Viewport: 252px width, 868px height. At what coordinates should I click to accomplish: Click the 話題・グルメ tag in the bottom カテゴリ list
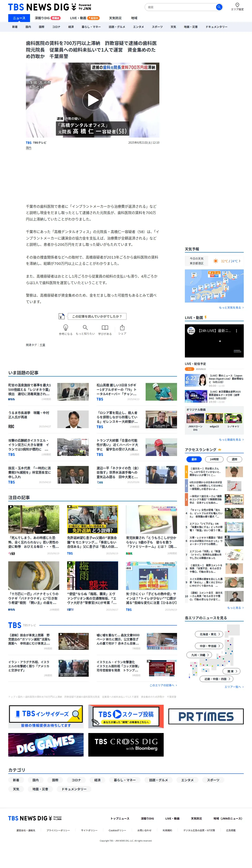click(x=158, y=780)
